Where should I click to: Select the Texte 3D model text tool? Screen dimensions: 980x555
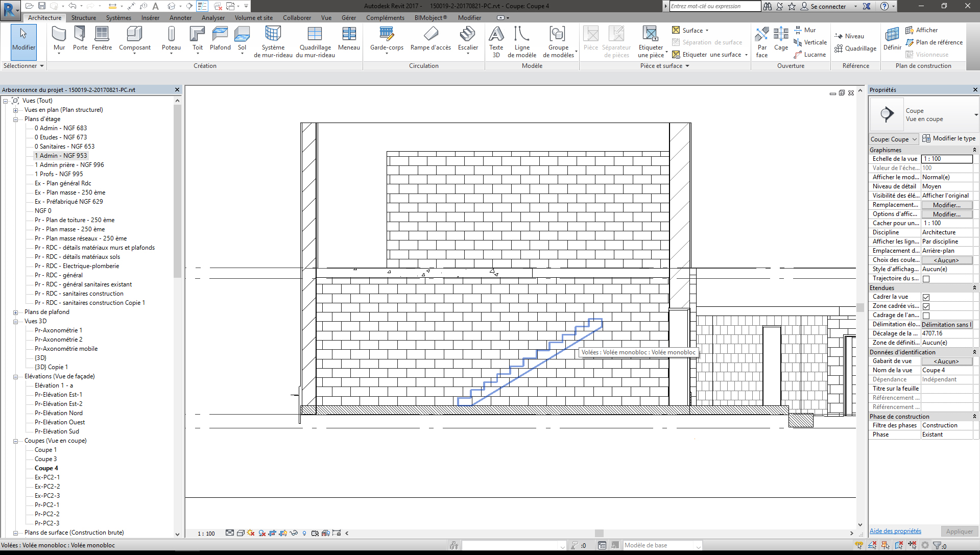[x=496, y=42]
